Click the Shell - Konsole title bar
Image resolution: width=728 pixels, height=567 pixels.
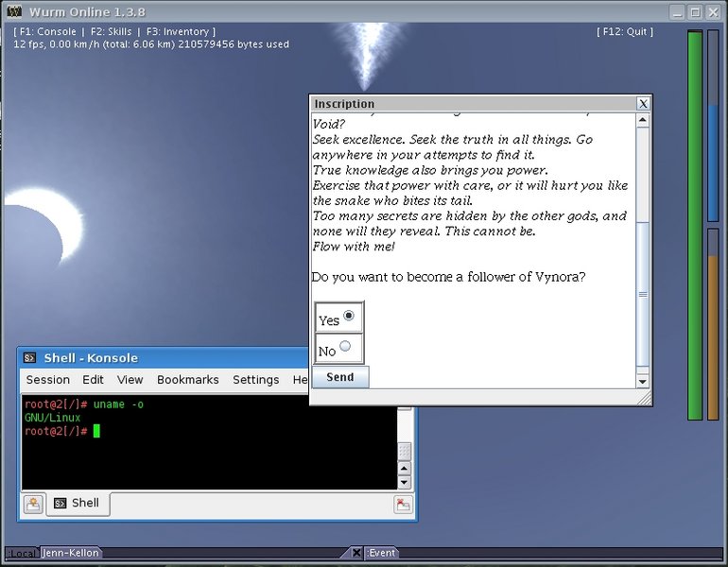click(x=165, y=358)
